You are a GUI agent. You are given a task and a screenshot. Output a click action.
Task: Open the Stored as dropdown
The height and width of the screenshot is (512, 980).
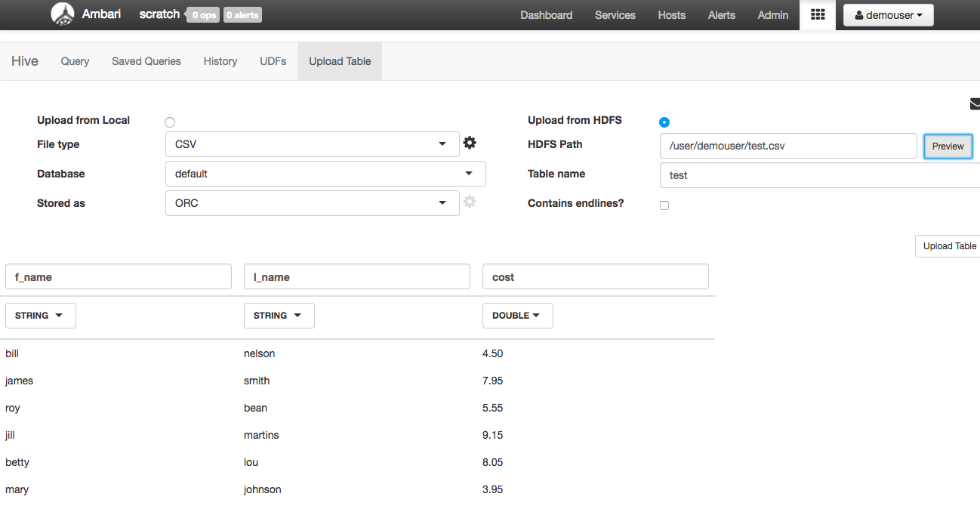(312, 202)
